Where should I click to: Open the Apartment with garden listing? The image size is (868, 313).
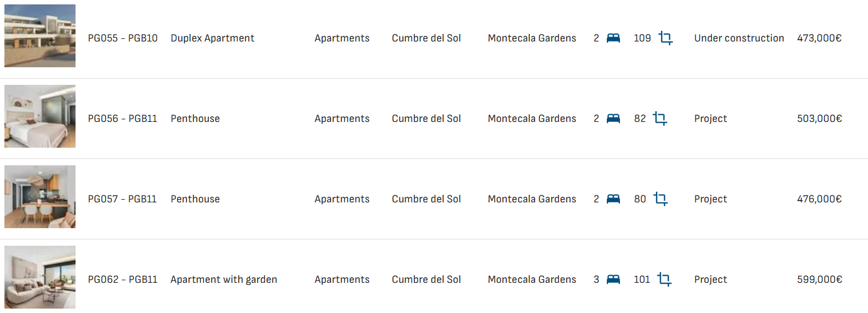coord(223,280)
